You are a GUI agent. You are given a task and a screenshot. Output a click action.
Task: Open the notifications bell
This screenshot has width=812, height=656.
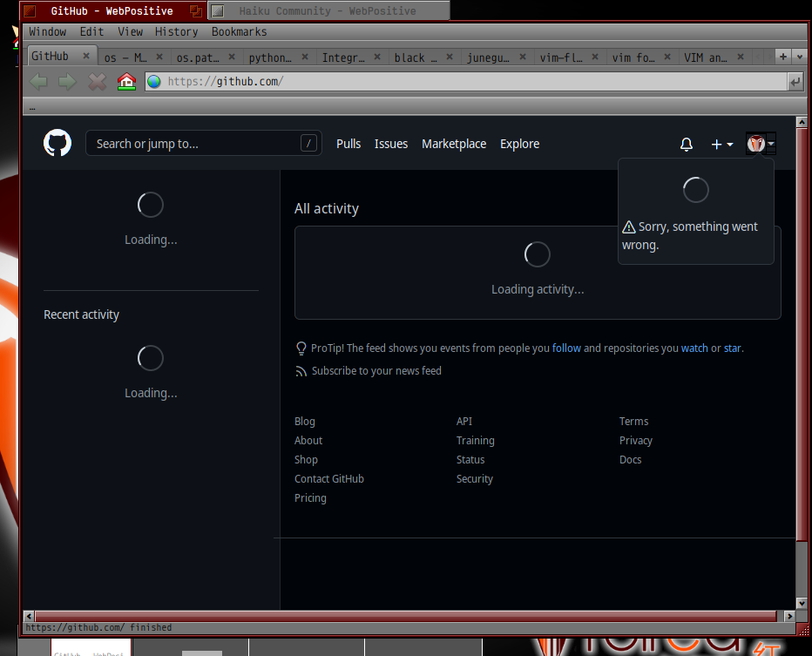tap(687, 144)
